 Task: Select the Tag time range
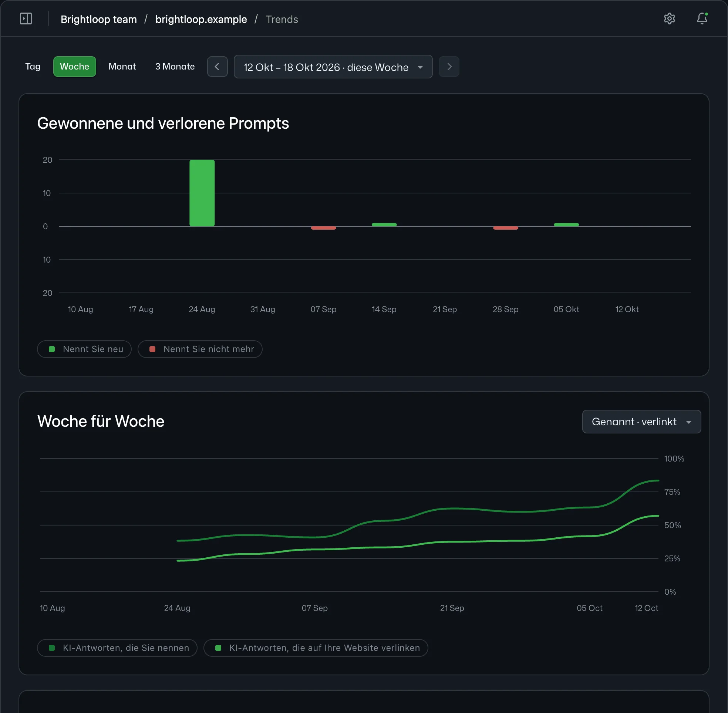[33, 67]
